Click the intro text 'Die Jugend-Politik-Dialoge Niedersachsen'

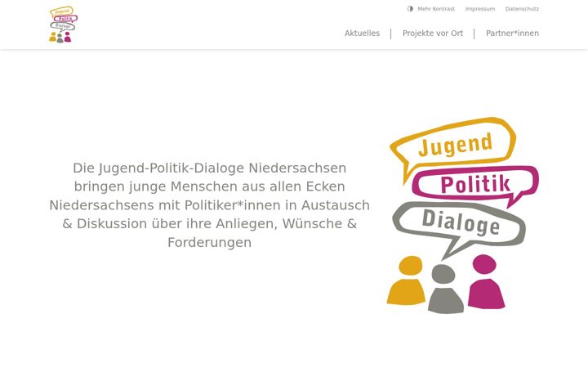(209, 168)
